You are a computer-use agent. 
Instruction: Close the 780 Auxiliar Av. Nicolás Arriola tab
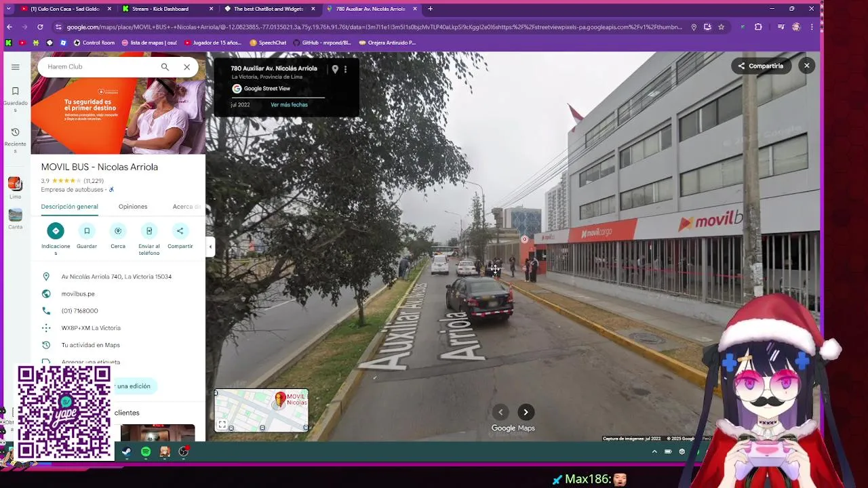tap(415, 9)
